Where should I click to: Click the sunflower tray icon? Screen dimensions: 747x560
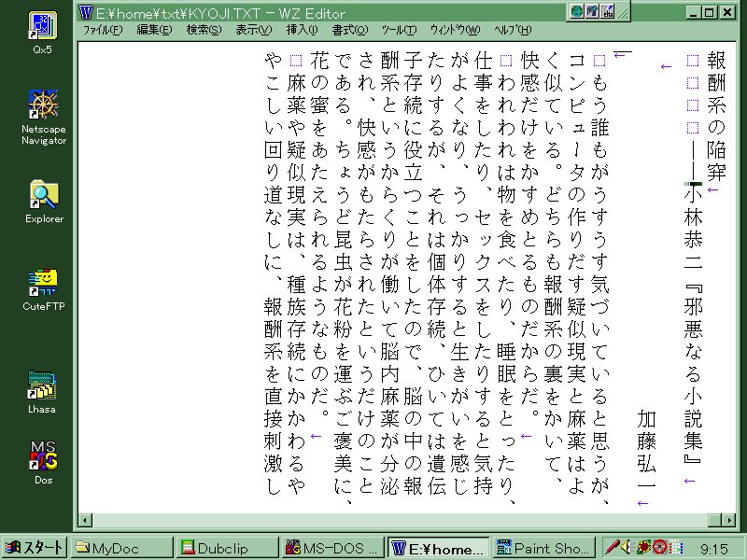tap(644, 547)
